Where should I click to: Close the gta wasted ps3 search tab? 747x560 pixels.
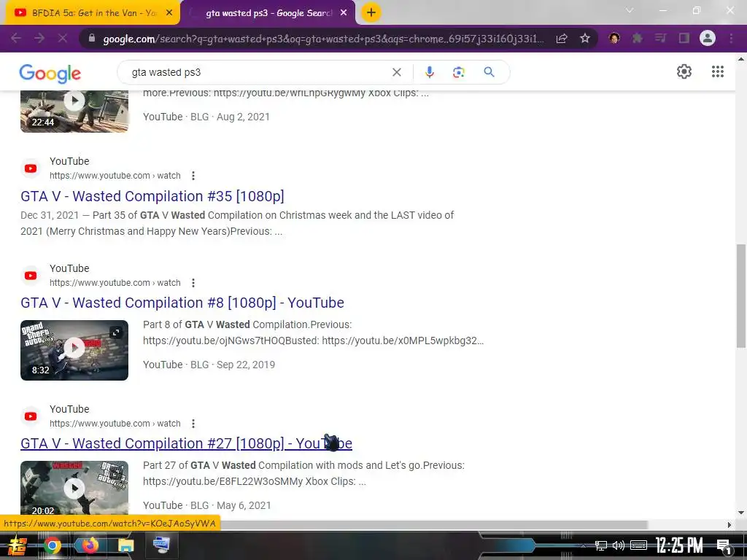(344, 13)
